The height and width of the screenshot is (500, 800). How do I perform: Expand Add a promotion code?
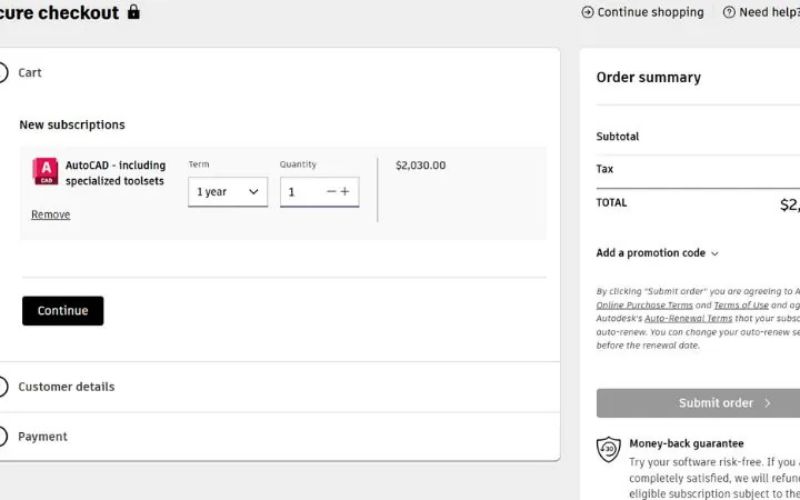[657, 253]
